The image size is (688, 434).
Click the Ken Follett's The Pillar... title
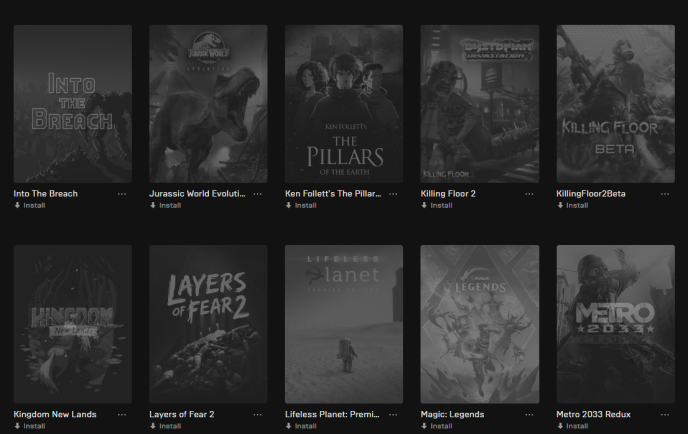[x=333, y=194]
